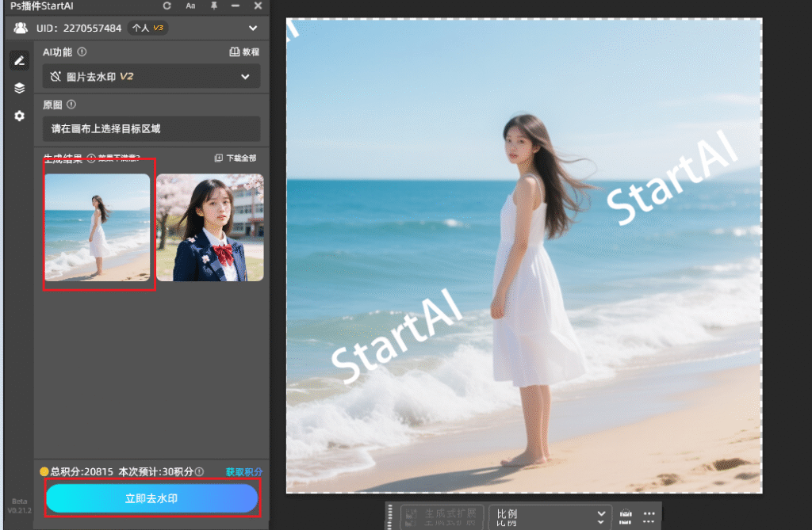
Task: Click the info icon next to 原图
Action: pyautogui.click(x=71, y=105)
